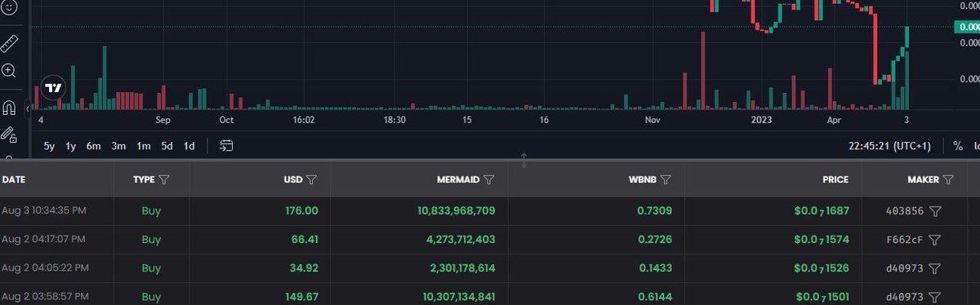Click the 0.7309 WBNB value
980x305 pixels.
[x=654, y=210]
